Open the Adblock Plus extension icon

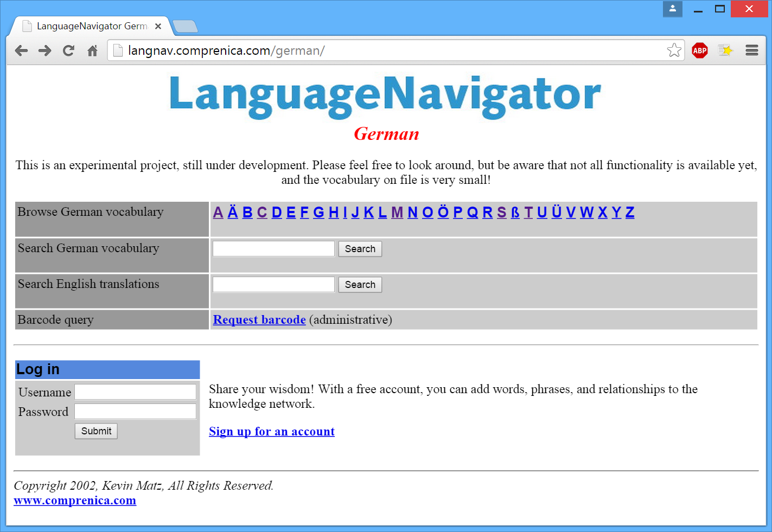700,51
